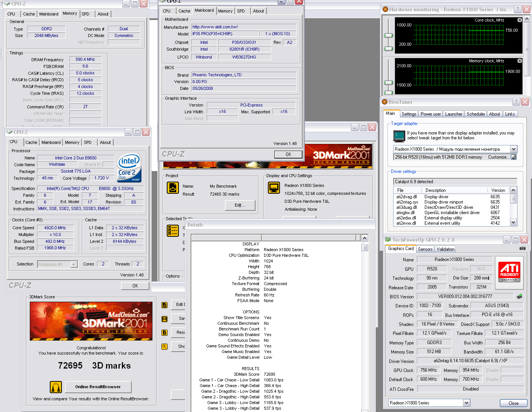Image resolution: width=532 pixels, height=412 pixels.
Task: Click the Edit D... button in 3DMark
Action: tap(178, 304)
